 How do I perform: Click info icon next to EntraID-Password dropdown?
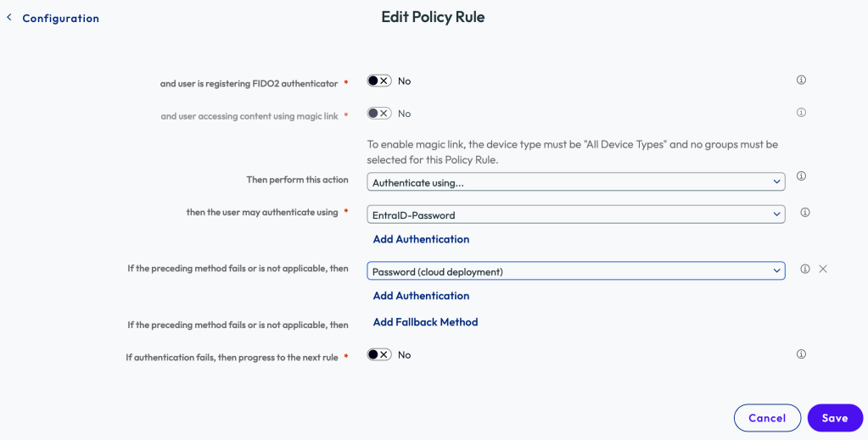[805, 213]
